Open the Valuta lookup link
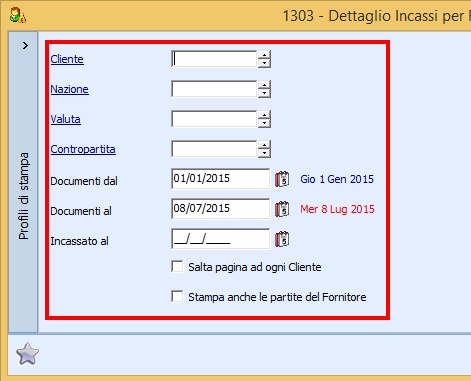The height and width of the screenshot is (381, 471). [65, 119]
